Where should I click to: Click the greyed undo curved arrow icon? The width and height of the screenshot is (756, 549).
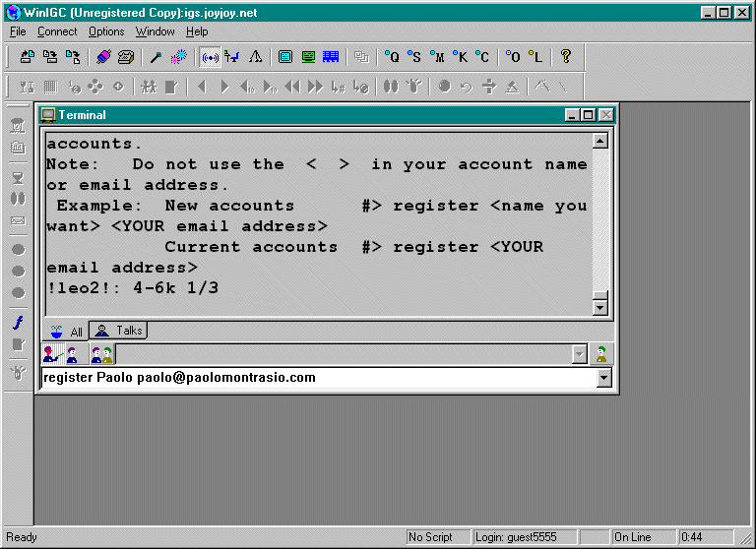coord(467,87)
